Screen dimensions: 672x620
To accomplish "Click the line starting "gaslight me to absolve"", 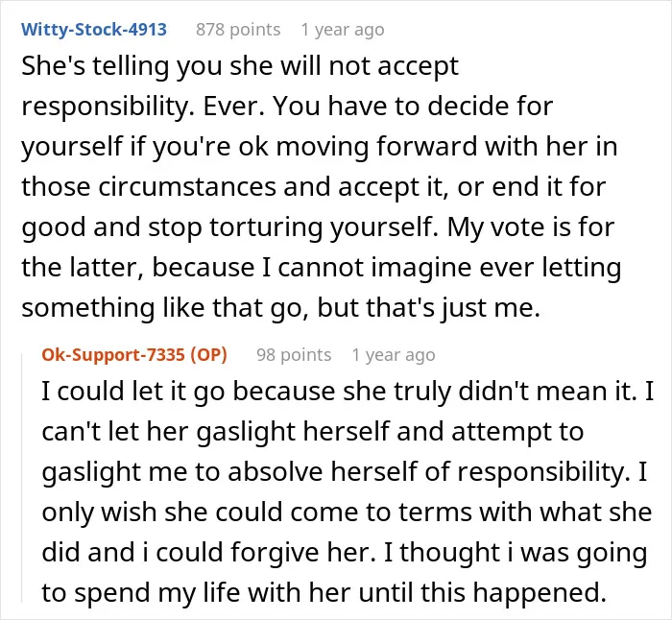I will tap(344, 472).
